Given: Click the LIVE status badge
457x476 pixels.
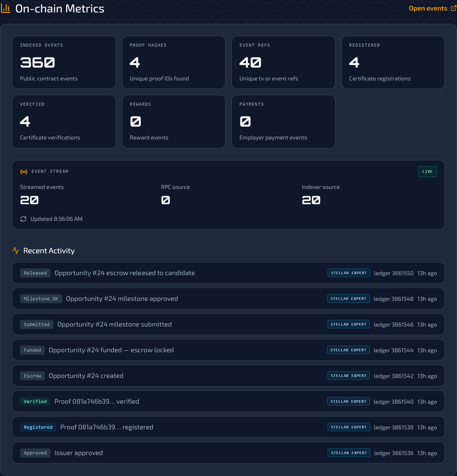Looking at the screenshot, I should [x=427, y=171].
